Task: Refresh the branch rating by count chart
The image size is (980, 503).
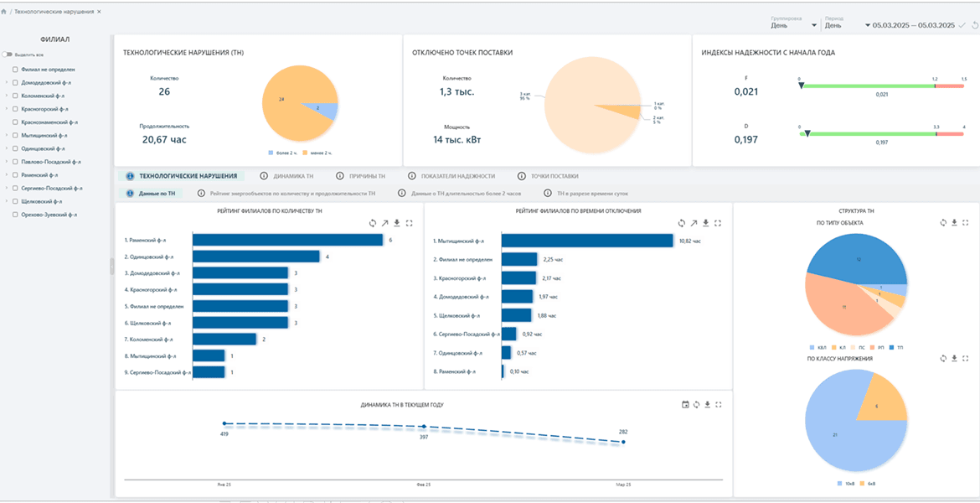Action: point(373,223)
